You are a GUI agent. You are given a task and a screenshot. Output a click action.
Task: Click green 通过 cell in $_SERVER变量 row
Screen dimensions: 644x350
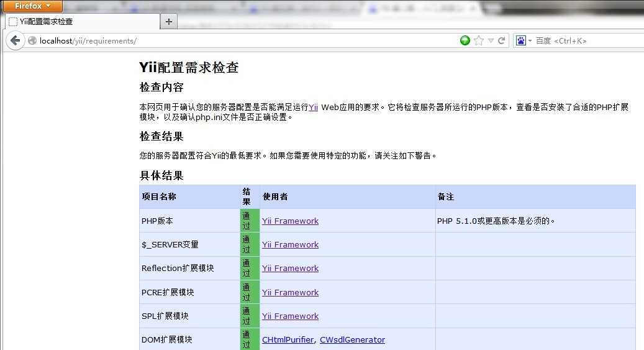point(250,245)
